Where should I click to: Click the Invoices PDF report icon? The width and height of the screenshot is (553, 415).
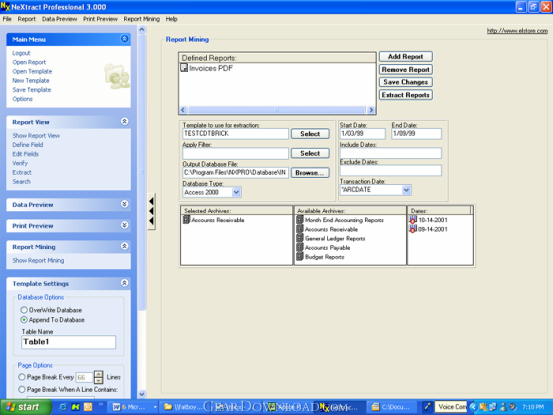(184, 68)
